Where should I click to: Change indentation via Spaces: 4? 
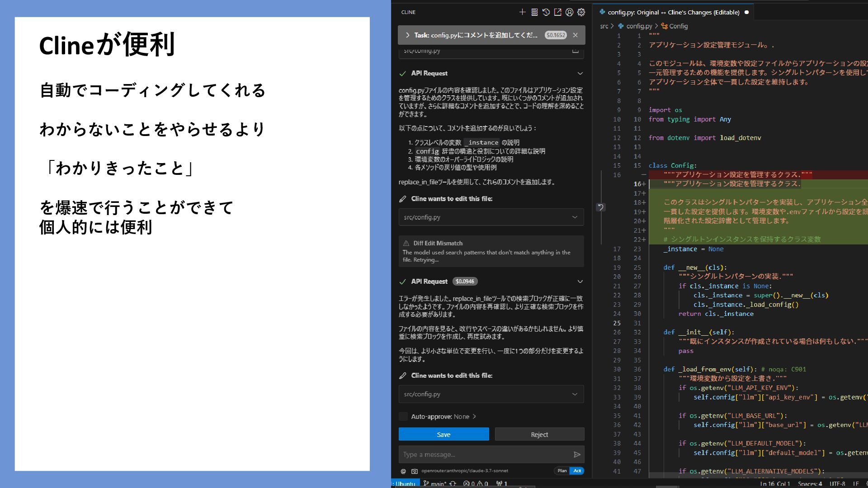coord(810,483)
